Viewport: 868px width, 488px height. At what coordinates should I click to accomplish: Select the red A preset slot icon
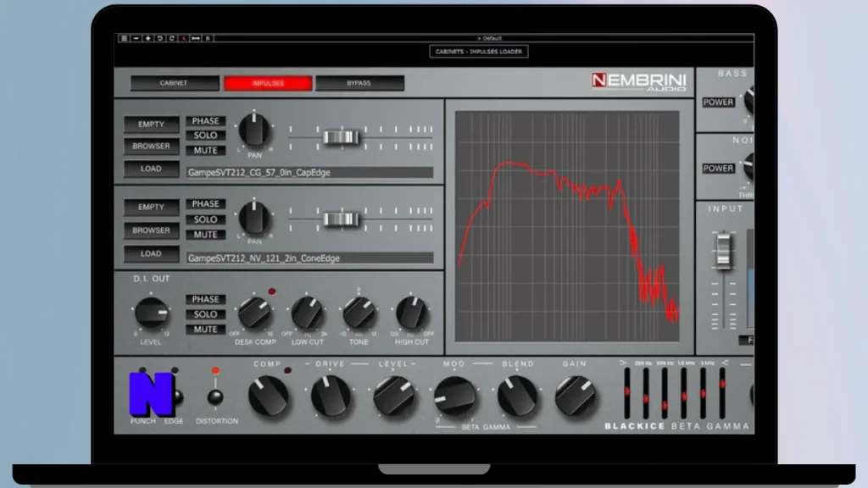click(x=184, y=38)
